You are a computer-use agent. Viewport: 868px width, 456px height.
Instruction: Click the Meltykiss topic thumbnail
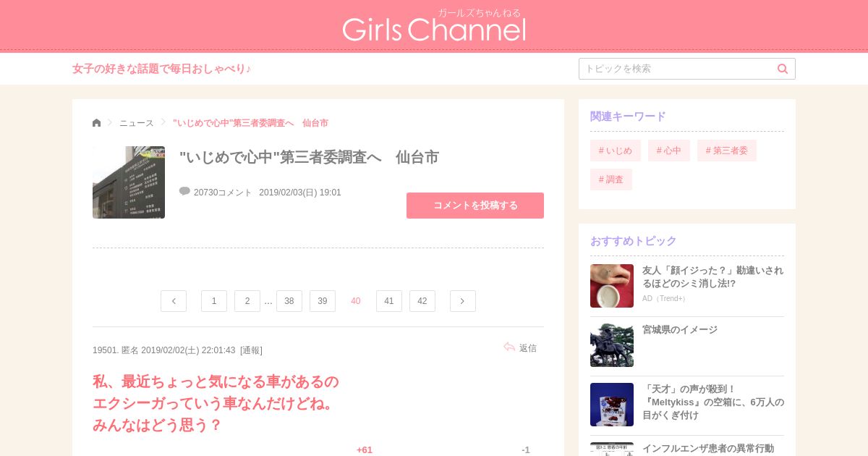pos(612,405)
